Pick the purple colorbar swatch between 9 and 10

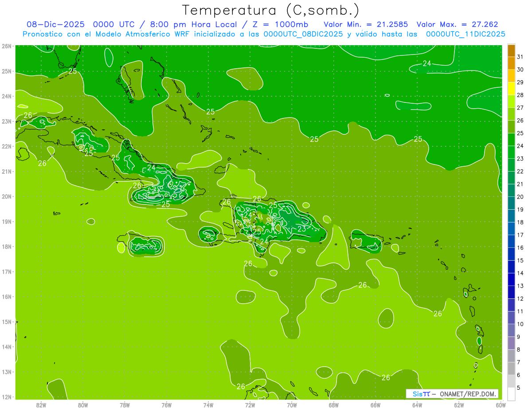click(x=511, y=330)
